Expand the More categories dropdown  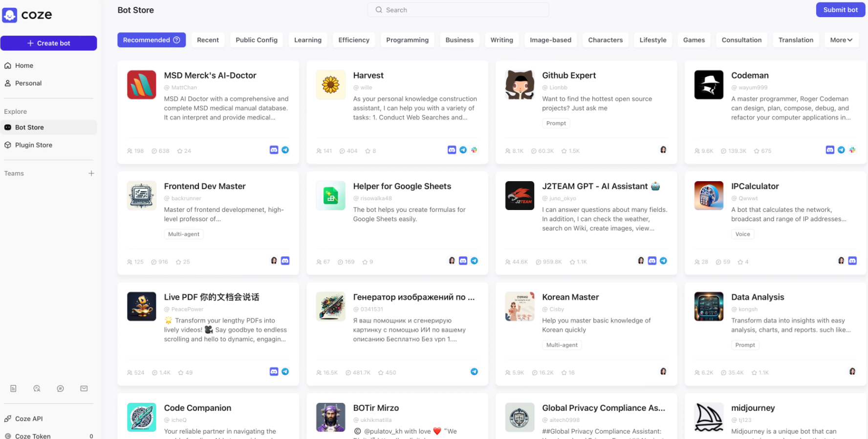[841, 40]
